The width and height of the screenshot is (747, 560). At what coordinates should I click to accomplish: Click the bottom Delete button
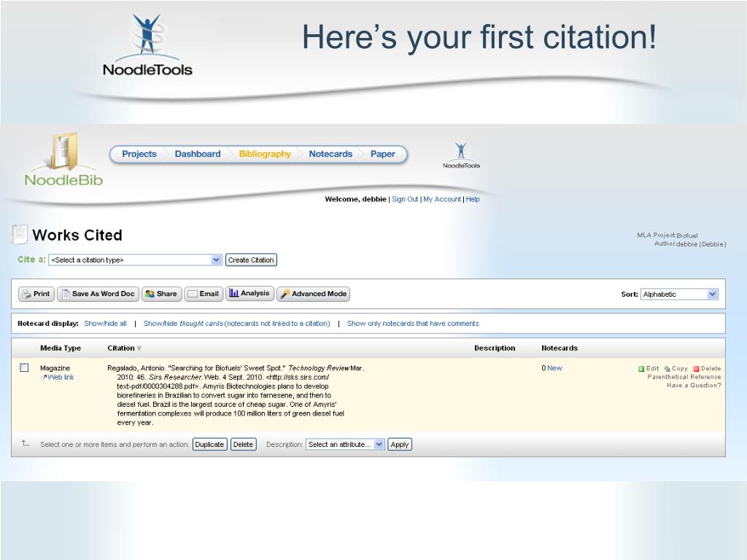244,444
